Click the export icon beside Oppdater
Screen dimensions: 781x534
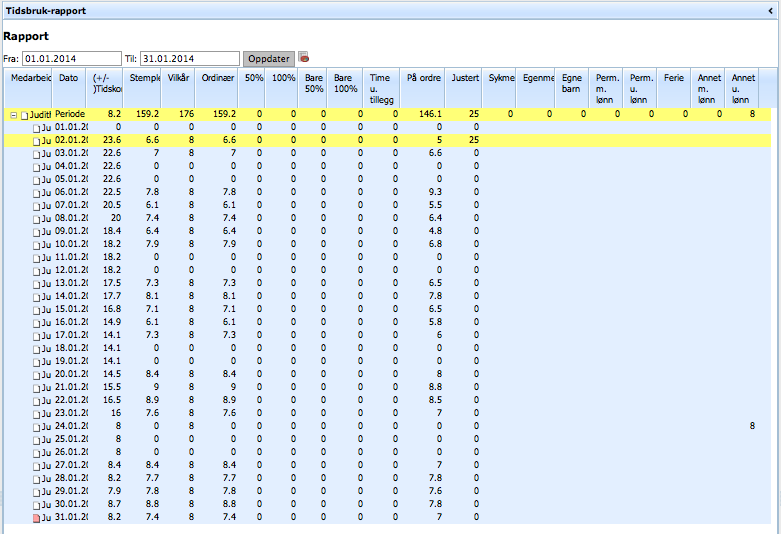tap(304, 58)
